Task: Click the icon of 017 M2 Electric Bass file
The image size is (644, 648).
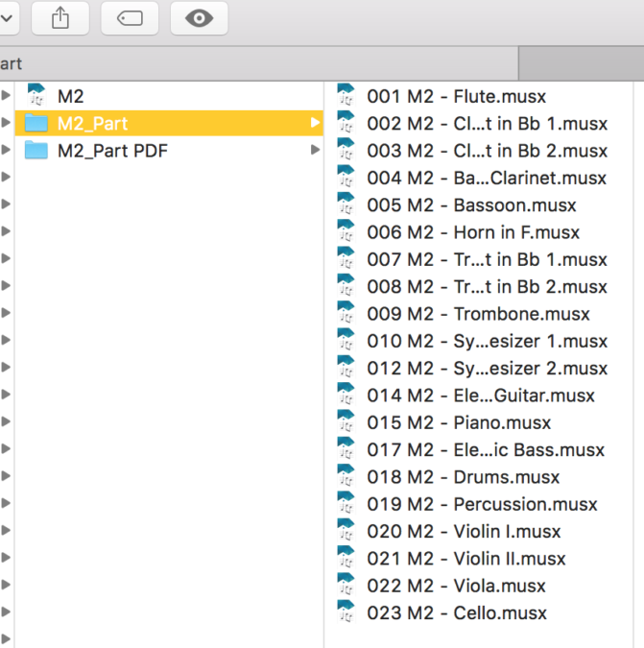Action: (346, 448)
